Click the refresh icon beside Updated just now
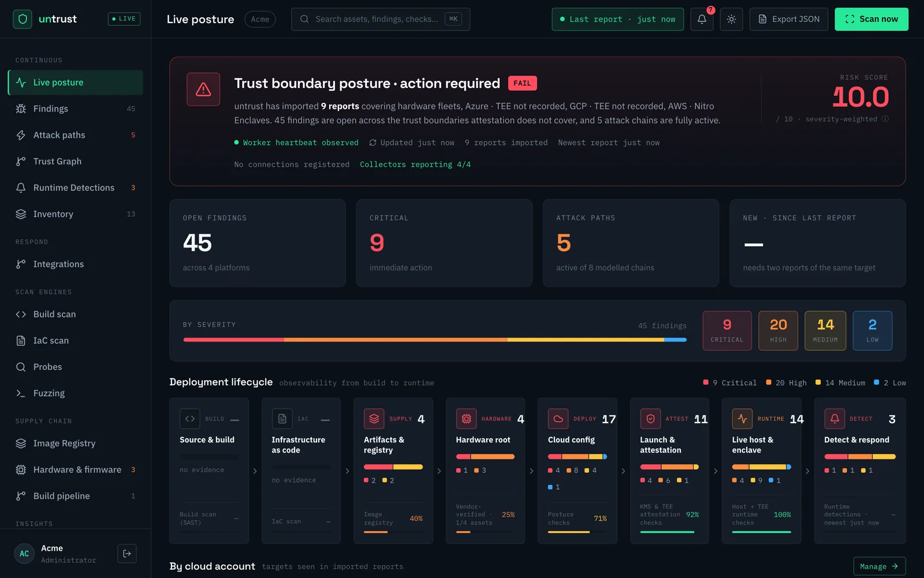The width and height of the screenshot is (924, 578). pos(373,143)
